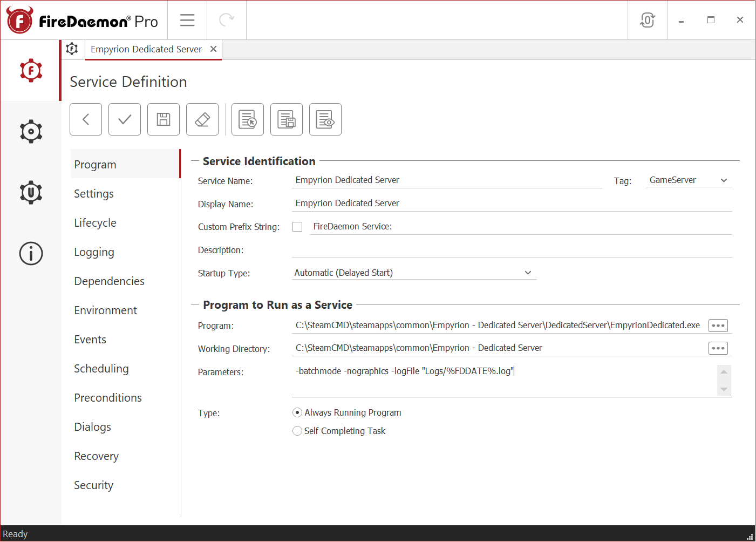Open the Scheduling section
This screenshot has width=756, height=542.
coord(125,368)
